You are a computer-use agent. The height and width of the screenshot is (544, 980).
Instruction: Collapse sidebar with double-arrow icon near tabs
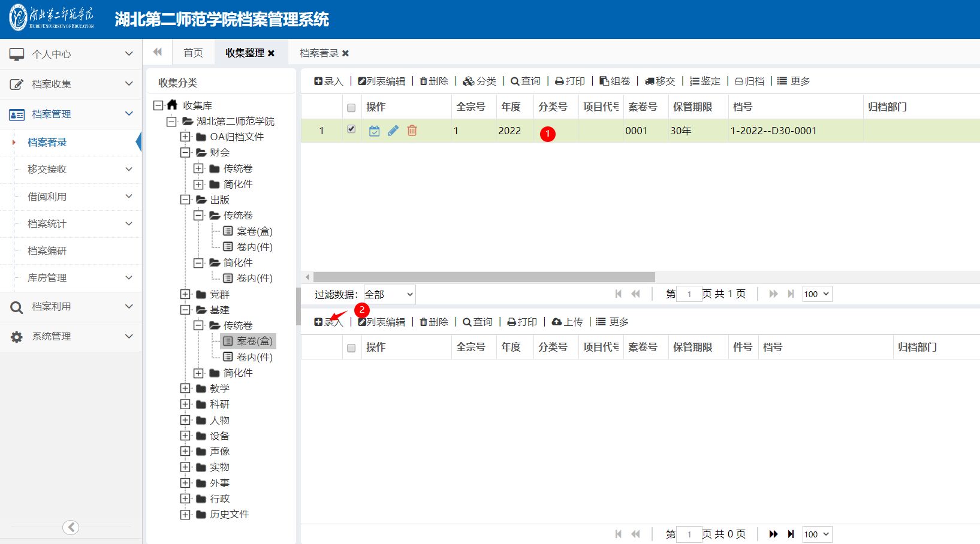[x=158, y=52]
